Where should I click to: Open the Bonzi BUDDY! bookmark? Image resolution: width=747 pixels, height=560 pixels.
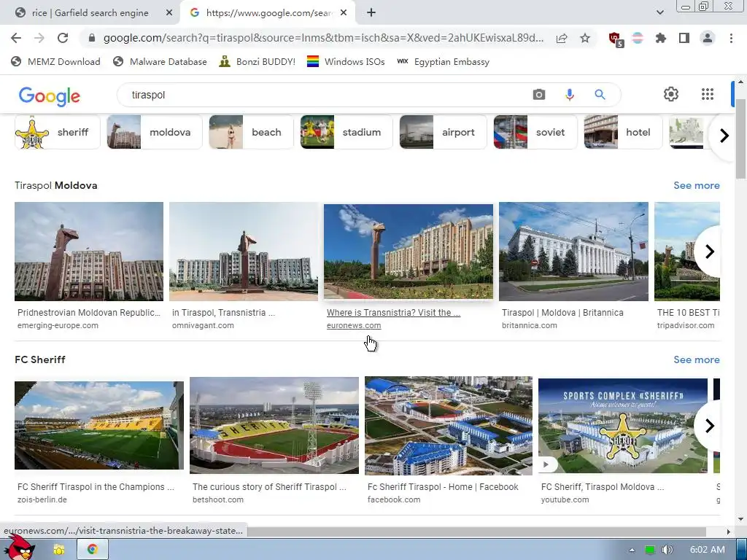pyautogui.click(x=258, y=62)
